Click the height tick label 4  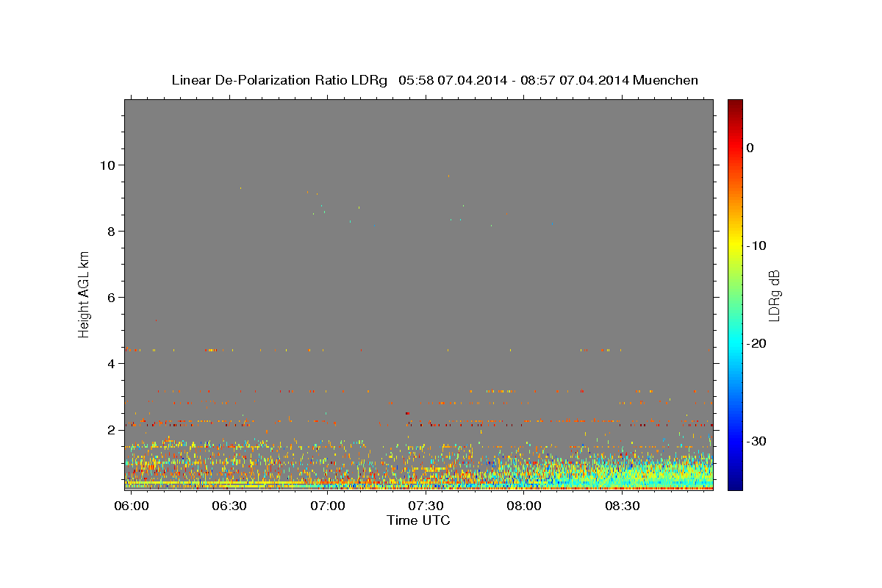pos(112,363)
